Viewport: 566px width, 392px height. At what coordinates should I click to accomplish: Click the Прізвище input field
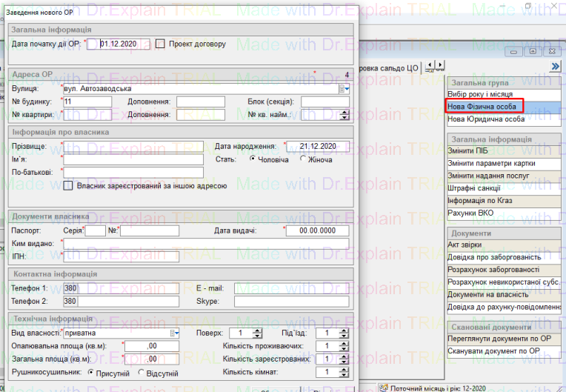point(133,146)
